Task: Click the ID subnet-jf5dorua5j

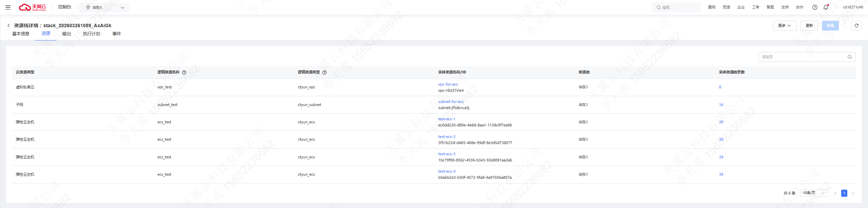Action: point(454,108)
